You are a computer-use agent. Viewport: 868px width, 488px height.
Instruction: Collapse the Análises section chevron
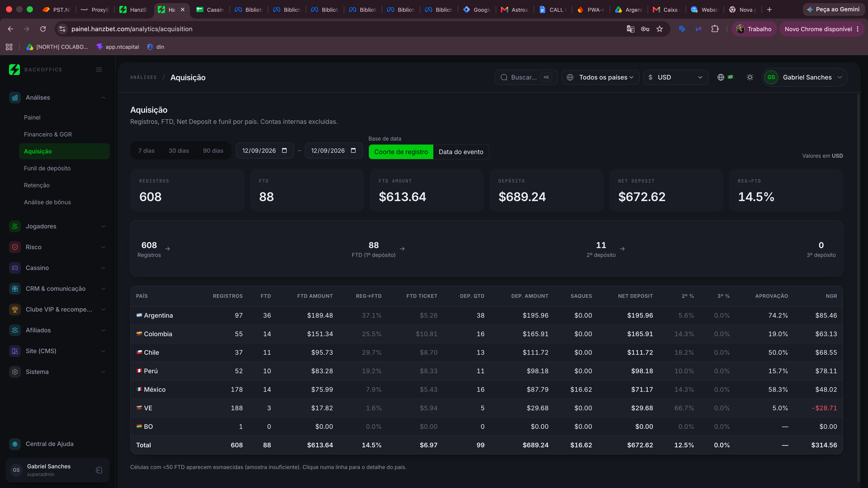pos(104,98)
